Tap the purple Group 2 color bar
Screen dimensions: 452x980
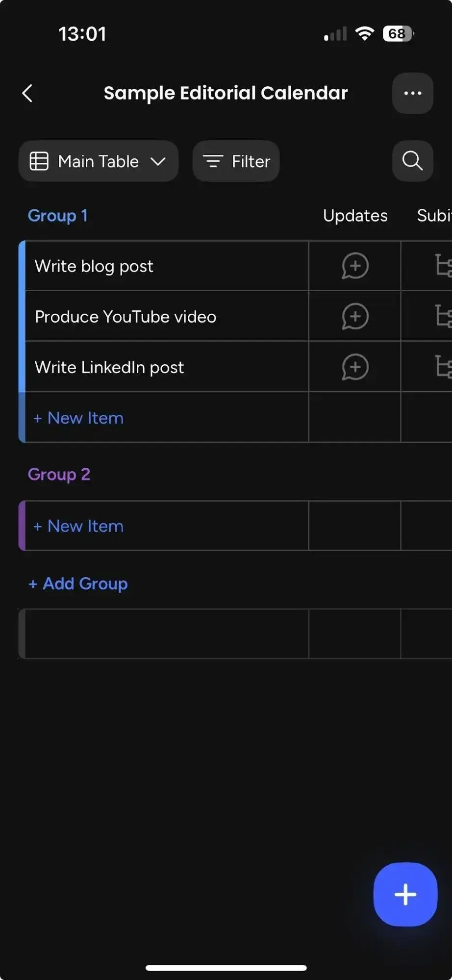[x=22, y=526]
